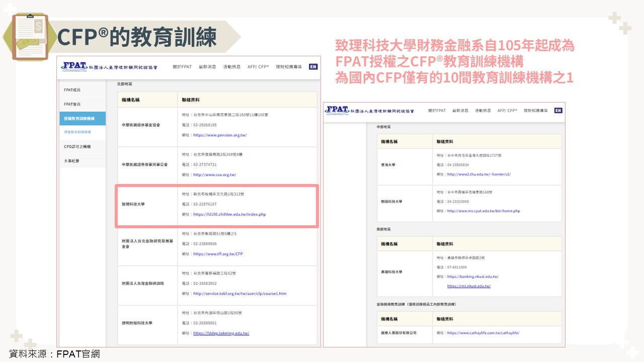Screen dimensions: 644x362
Task: Click 財團法人台灣金融研訓院 institution name
Action: tap(142, 284)
